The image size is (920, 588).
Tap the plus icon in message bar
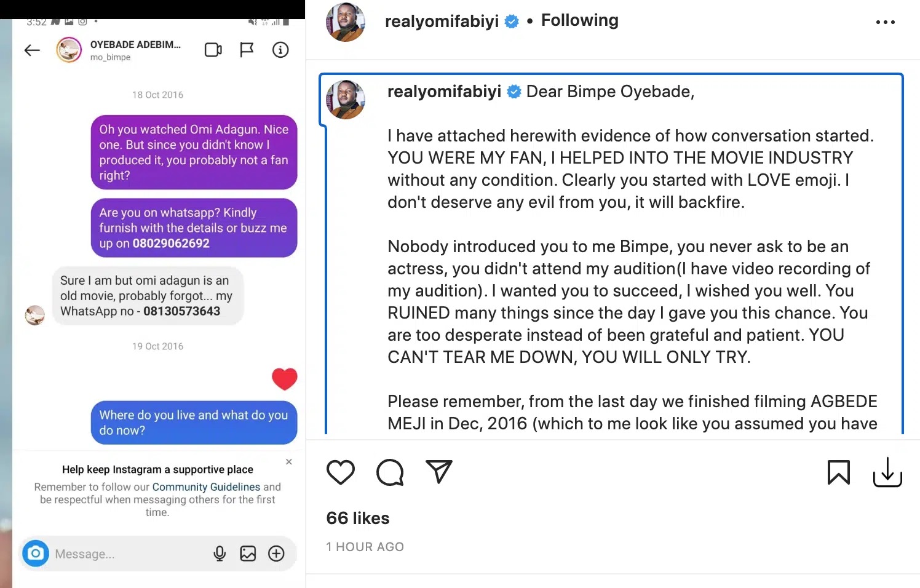(277, 554)
